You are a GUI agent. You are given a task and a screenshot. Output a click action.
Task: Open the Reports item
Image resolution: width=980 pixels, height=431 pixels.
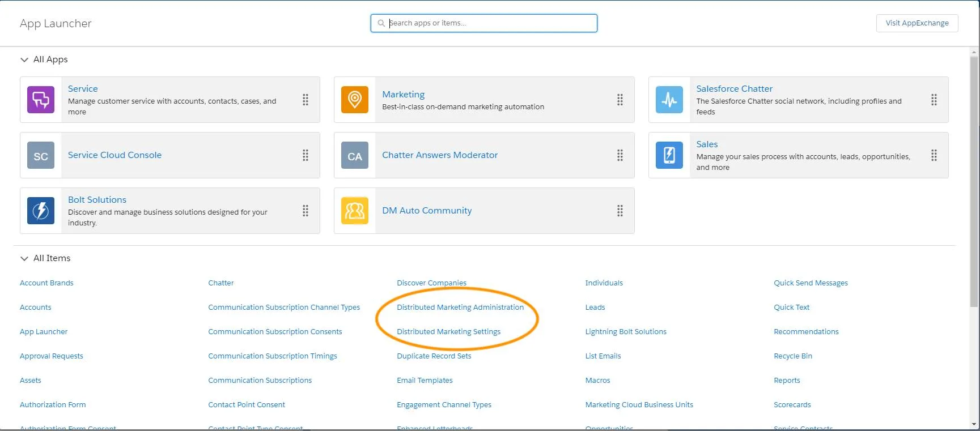(787, 381)
